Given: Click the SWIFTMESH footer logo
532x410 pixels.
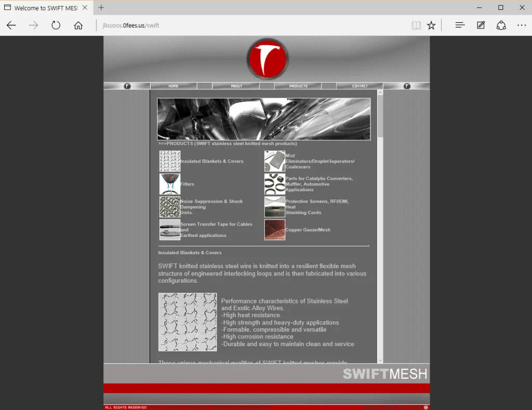Looking at the screenshot, I should tap(385, 374).
